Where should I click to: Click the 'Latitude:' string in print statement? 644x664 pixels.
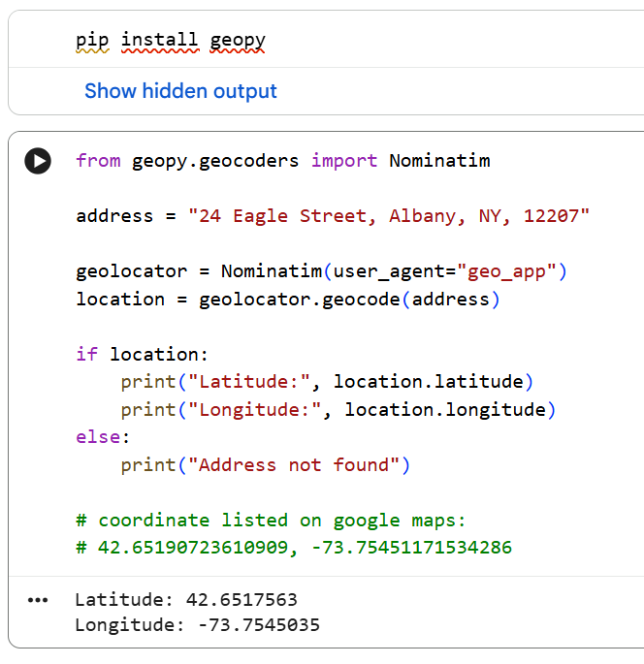point(249,382)
